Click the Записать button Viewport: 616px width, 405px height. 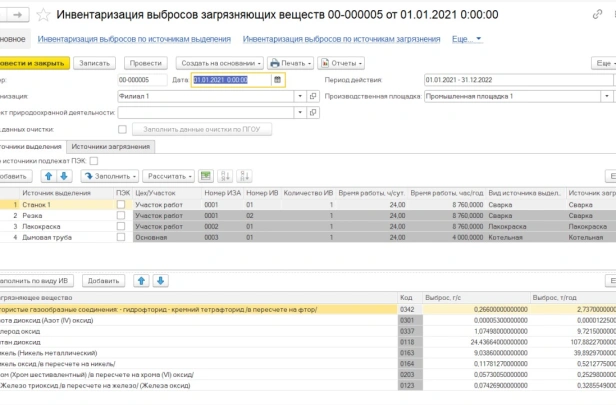[x=94, y=63]
